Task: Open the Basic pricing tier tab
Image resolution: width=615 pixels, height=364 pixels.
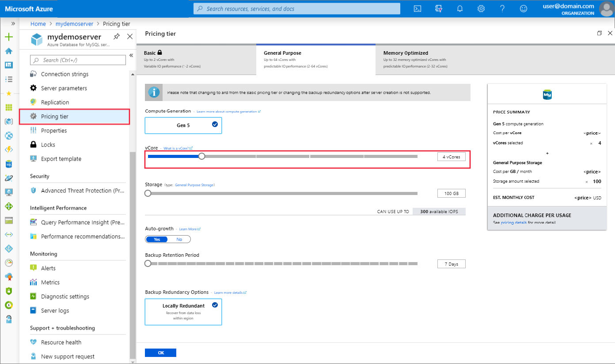Action: click(196, 59)
